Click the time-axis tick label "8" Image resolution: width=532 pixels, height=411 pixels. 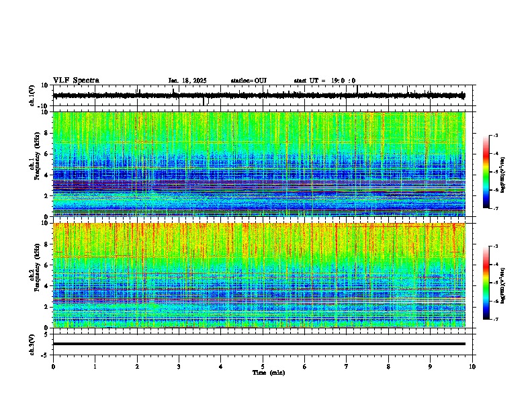click(x=388, y=367)
